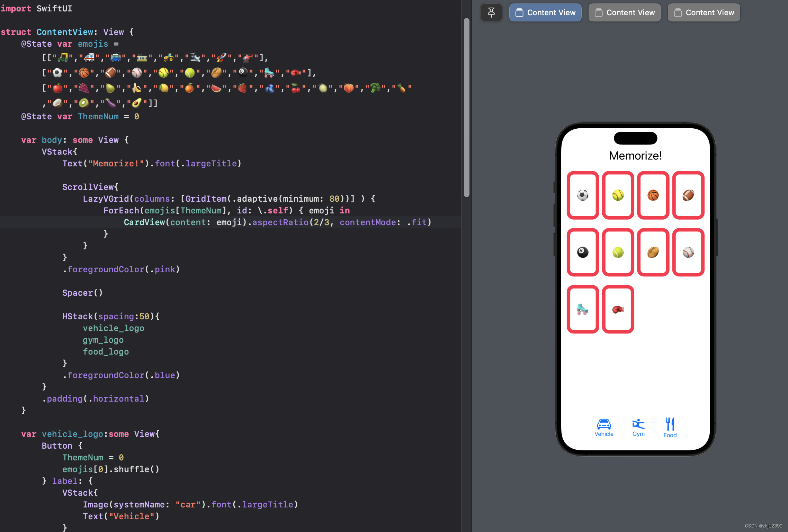Switch to first Content View tab

(x=545, y=12)
